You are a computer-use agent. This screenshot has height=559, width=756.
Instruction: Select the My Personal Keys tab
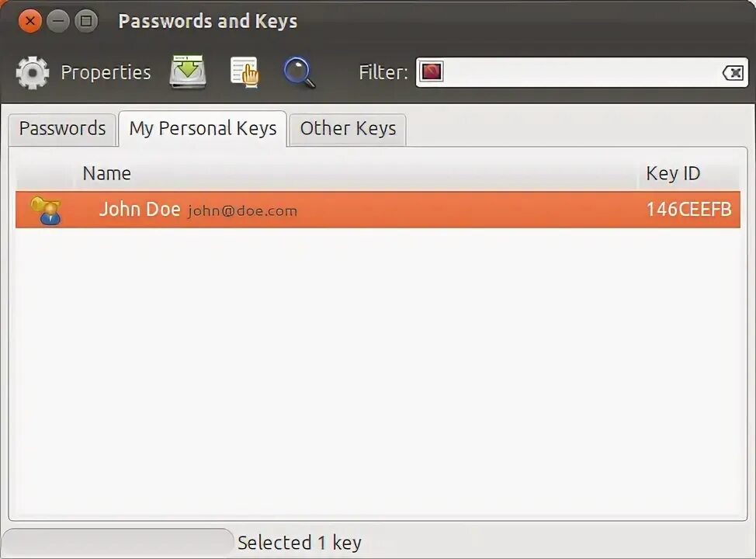(203, 129)
